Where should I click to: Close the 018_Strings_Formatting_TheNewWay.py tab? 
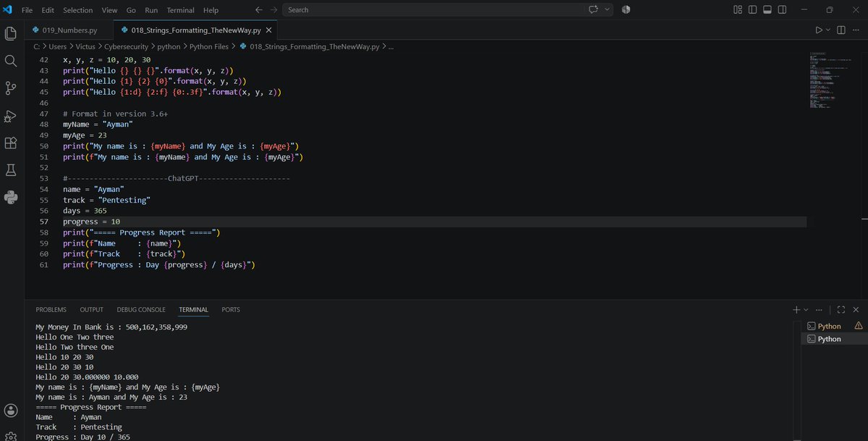pyautogui.click(x=269, y=30)
